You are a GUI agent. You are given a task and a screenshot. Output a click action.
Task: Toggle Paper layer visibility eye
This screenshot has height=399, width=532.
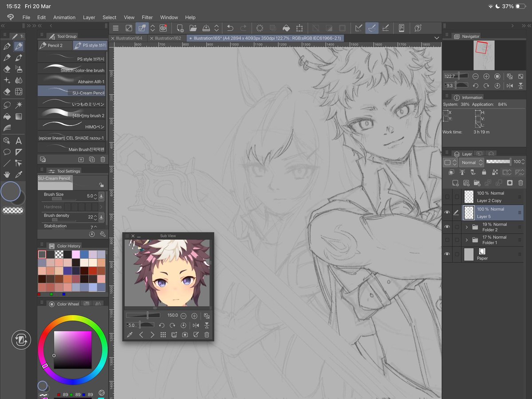click(x=447, y=254)
